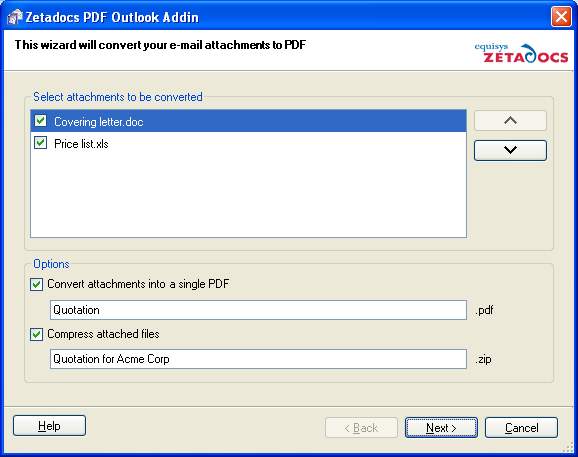Uncheck the Covering letter.doc checkbox
This screenshot has width=578, height=457.
pos(41,121)
